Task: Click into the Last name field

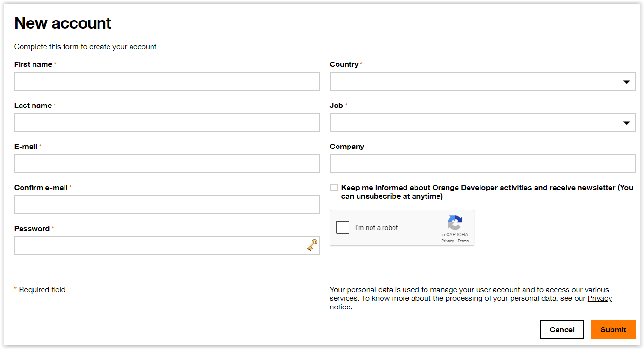Action: pyautogui.click(x=167, y=123)
